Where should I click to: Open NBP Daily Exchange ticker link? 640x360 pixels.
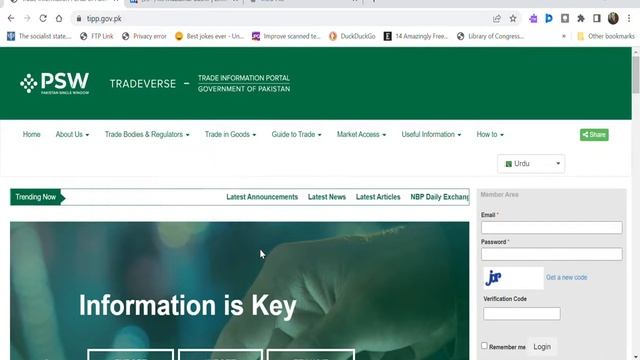pyautogui.click(x=440, y=197)
